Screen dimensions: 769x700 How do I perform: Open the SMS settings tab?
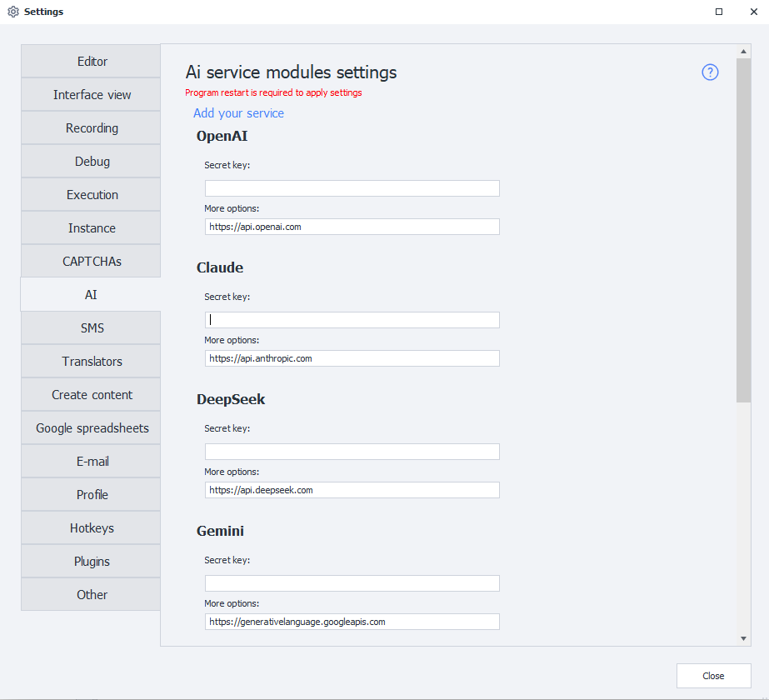click(91, 328)
